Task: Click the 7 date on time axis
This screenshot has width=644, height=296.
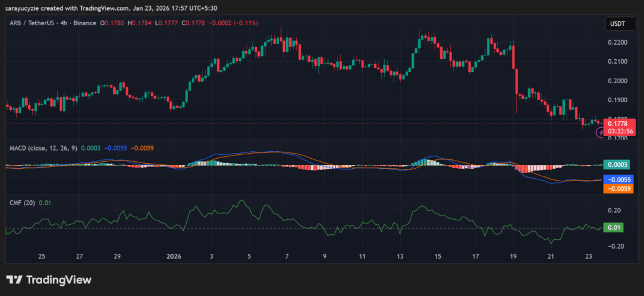Action: [287, 257]
